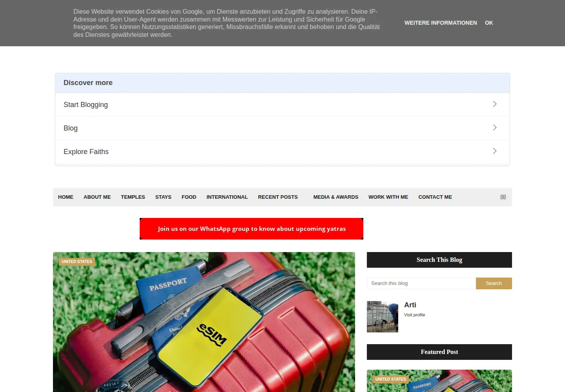Open the Blog row chevron arrow
The height and width of the screenshot is (392, 565).
pos(495,127)
